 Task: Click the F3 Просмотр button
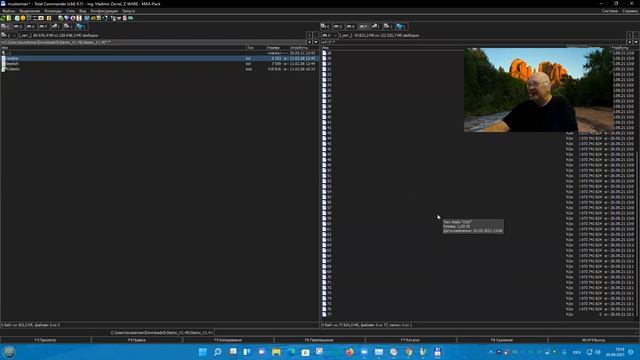tap(45, 340)
